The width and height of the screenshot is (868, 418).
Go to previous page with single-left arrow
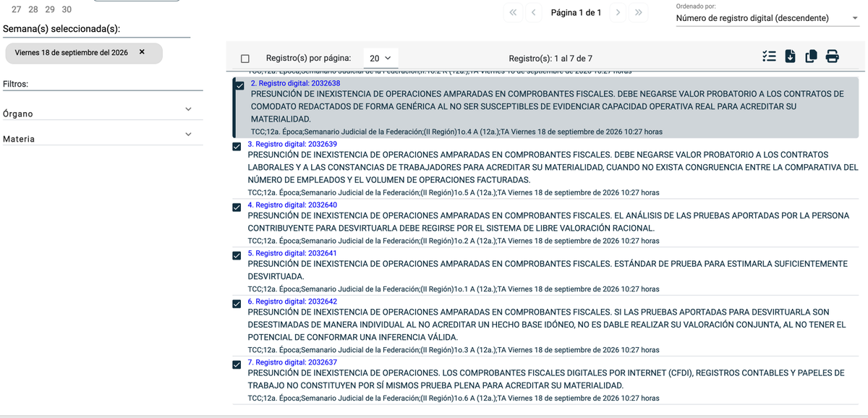pyautogui.click(x=534, y=12)
